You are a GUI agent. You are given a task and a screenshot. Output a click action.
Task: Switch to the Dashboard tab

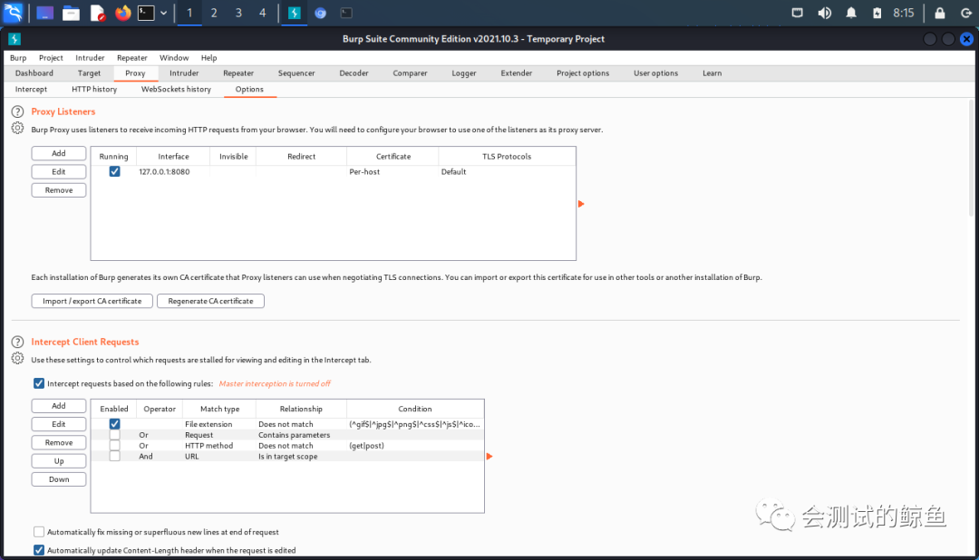click(34, 73)
